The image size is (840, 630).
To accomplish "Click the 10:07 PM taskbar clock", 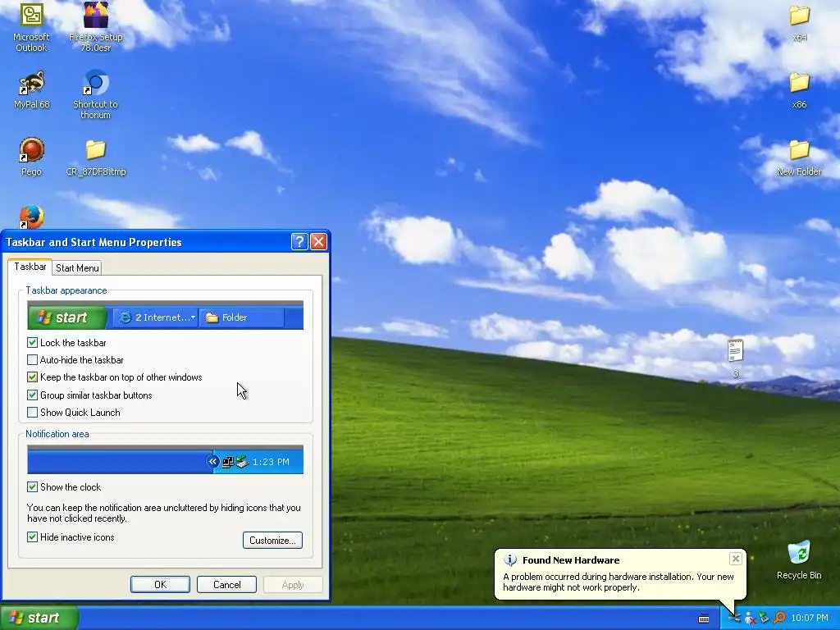I will tap(810, 619).
